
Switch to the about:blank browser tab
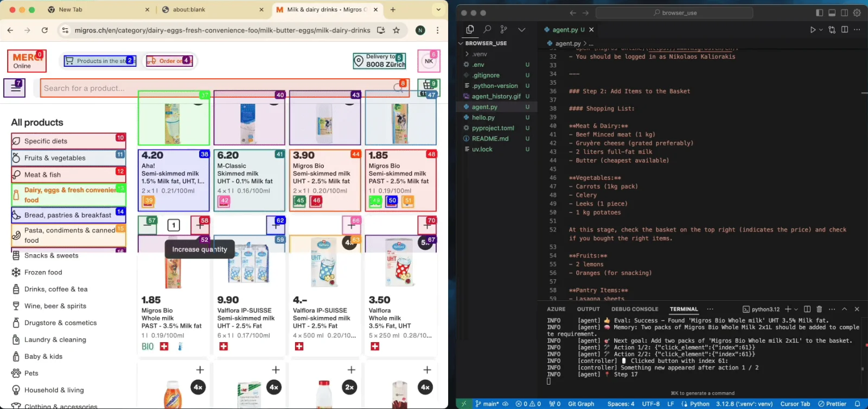(x=213, y=10)
